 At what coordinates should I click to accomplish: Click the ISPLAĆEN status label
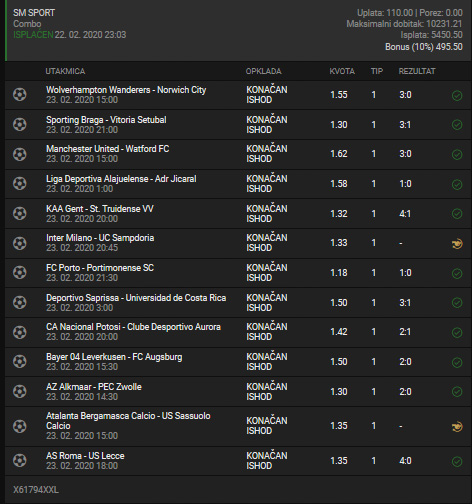pyautogui.click(x=33, y=35)
